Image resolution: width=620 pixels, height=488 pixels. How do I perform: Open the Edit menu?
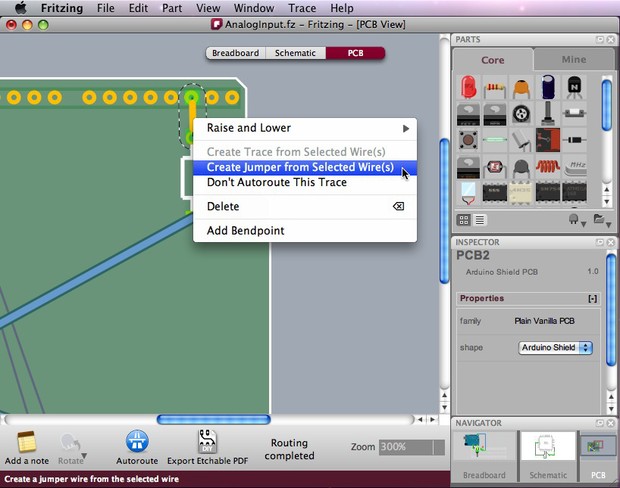tap(138, 8)
